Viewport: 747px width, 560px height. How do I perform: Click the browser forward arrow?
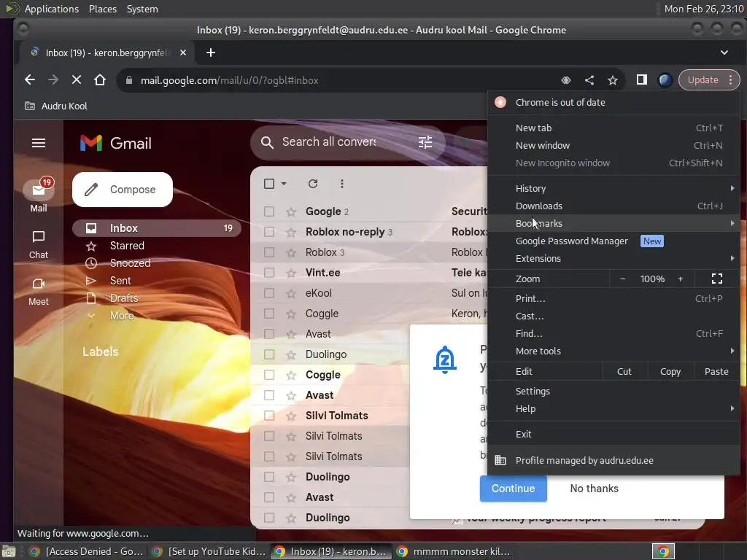click(x=53, y=80)
